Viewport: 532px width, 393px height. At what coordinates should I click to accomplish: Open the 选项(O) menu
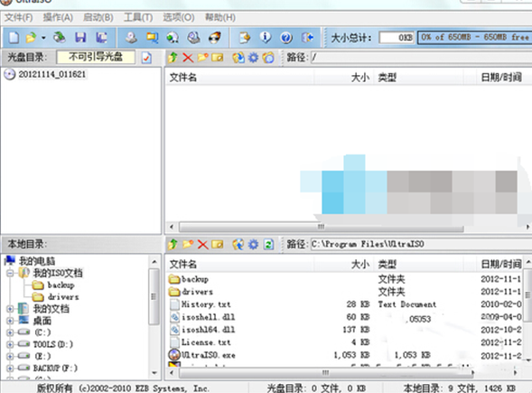click(179, 17)
